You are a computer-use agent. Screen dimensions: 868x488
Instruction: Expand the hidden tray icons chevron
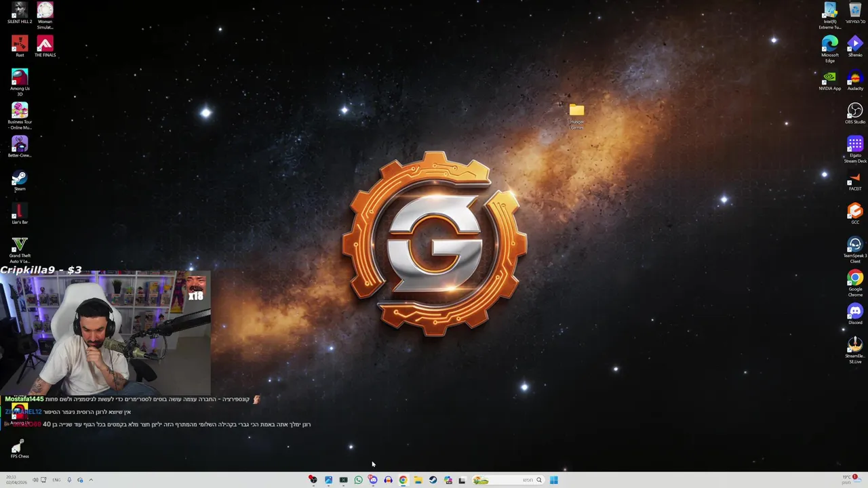(91, 480)
